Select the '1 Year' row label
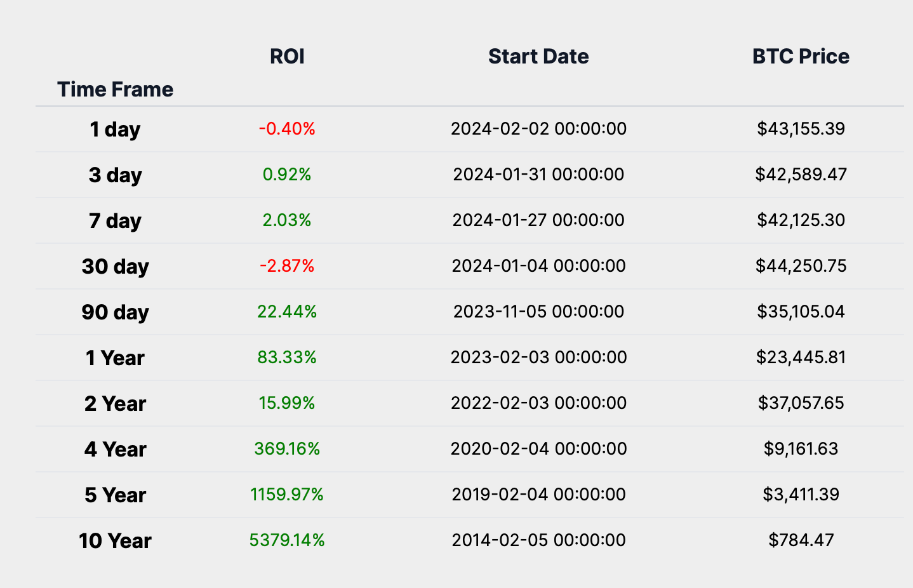Image resolution: width=913 pixels, height=588 pixels. 115,358
